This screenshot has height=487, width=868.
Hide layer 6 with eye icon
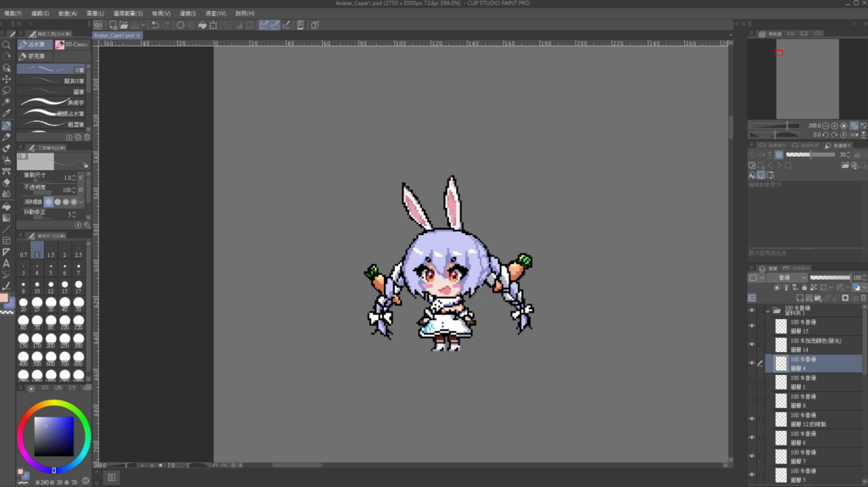(752, 438)
